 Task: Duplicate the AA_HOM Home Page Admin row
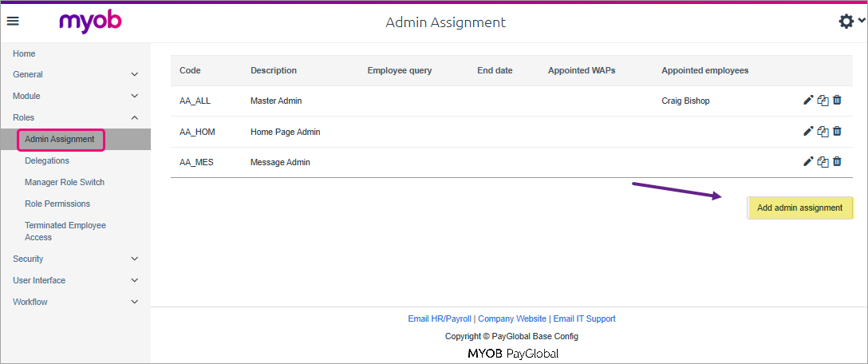coord(823,132)
